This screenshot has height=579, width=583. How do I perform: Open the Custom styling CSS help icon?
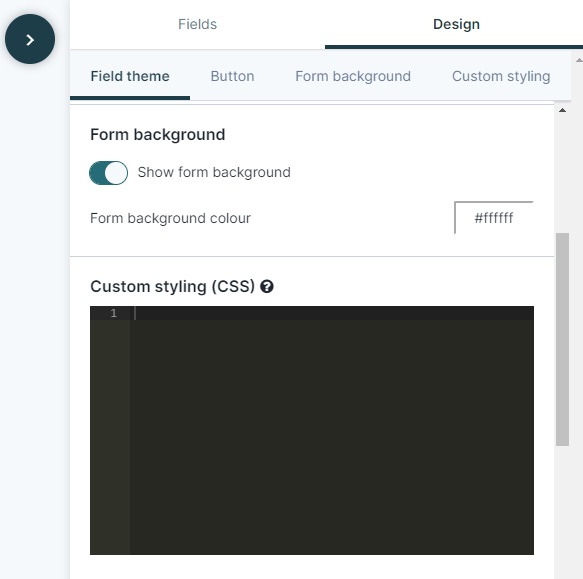(x=267, y=287)
